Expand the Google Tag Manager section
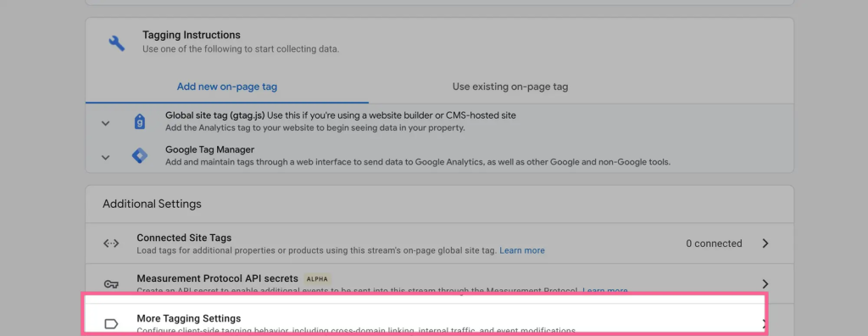868x336 pixels. click(x=106, y=158)
